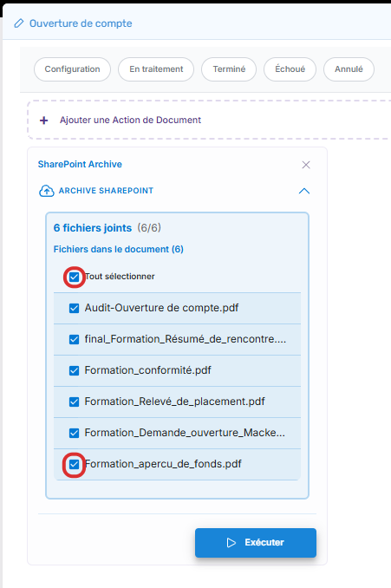Screen dimensions: 391x588
Task: Uncheck Audit-Ouverture de compte.pdf
Action: coord(75,308)
